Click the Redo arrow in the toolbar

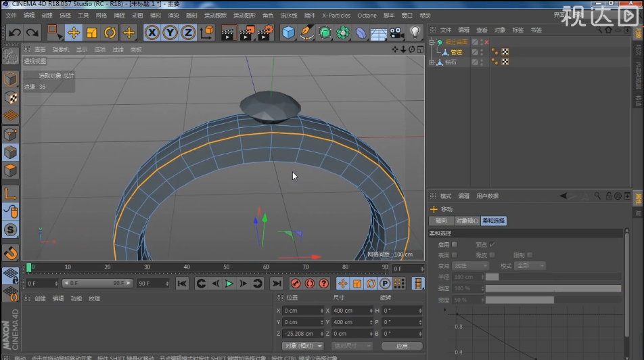[32, 32]
